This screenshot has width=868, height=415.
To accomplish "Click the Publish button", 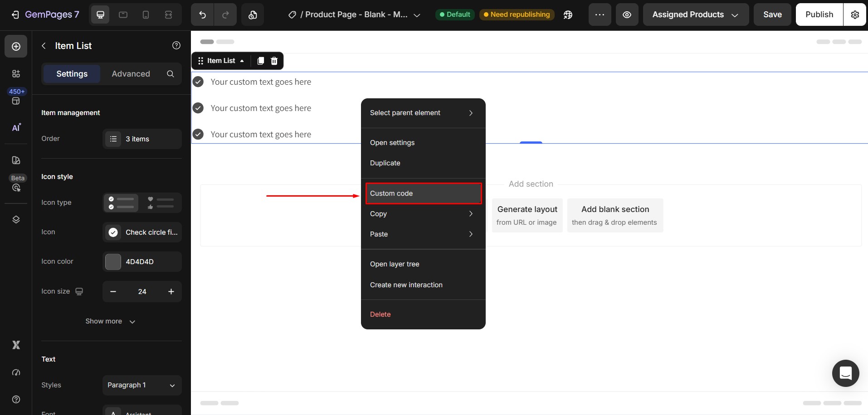I will (819, 14).
